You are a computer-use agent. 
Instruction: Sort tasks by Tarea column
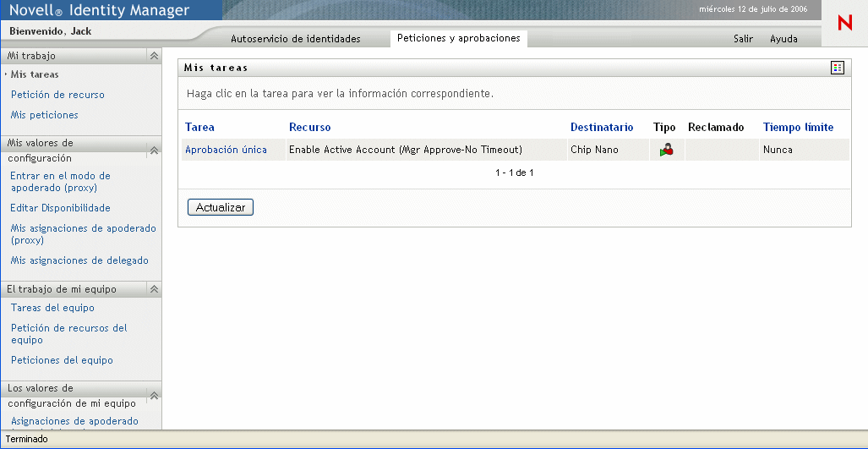point(199,128)
